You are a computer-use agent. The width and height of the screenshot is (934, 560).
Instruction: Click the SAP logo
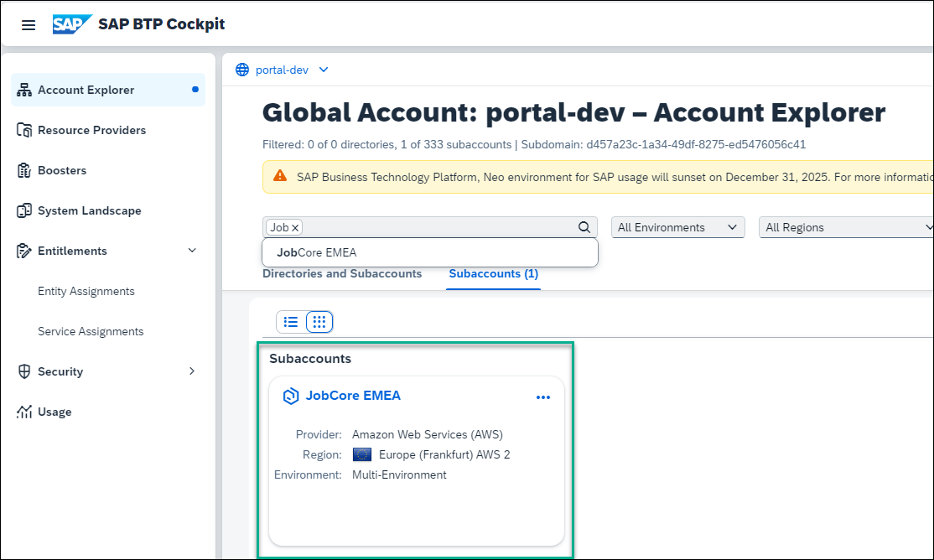pyautogui.click(x=71, y=24)
